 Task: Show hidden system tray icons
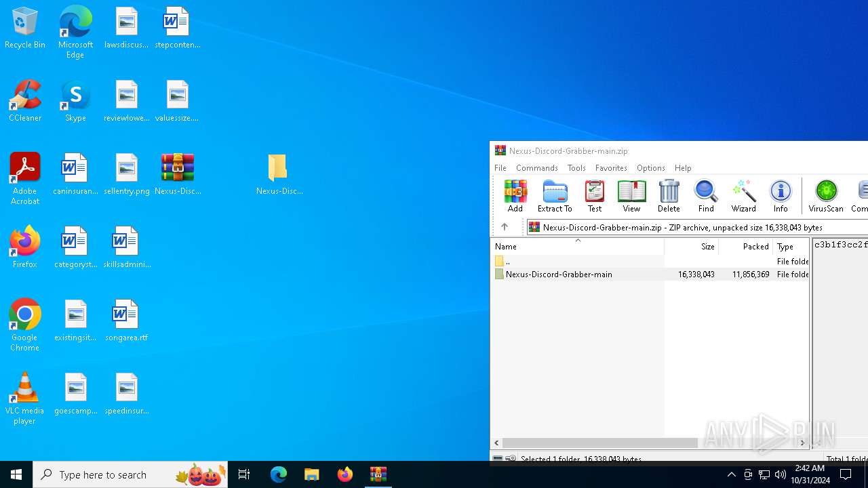point(731,474)
